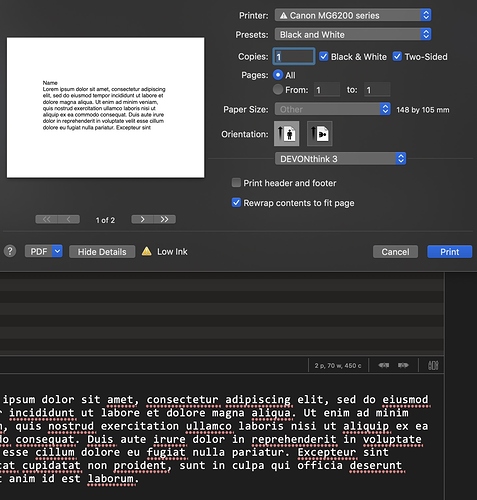Click the Hide Details button

[x=102, y=252]
